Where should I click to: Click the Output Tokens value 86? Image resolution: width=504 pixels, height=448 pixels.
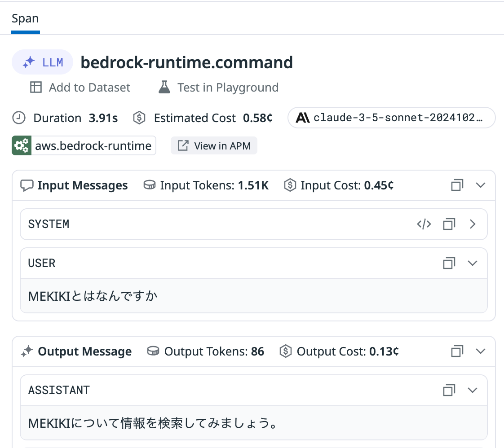click(x=257, y=351)
